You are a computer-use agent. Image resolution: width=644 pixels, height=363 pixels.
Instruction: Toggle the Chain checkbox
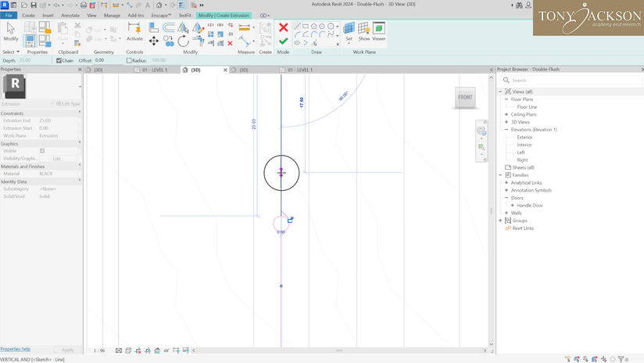click(59, 60)
